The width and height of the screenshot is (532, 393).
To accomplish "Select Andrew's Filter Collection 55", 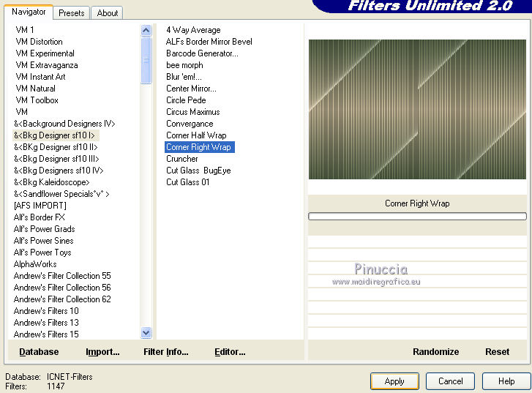I will tap(62, 276).
